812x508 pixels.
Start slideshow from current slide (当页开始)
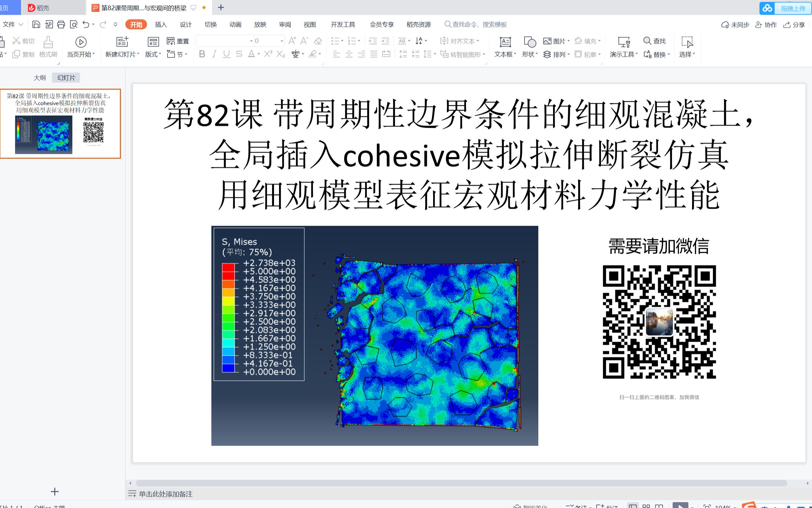coord(81,47)
